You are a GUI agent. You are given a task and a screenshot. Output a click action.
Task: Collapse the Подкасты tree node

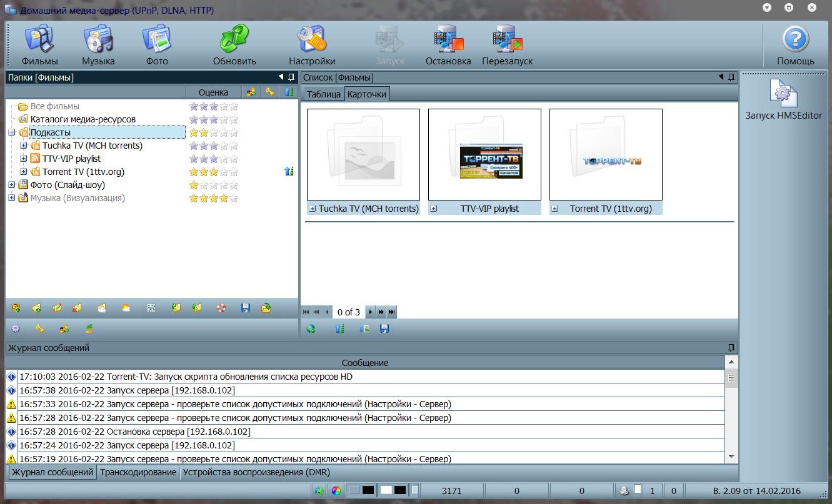point(11,132)
